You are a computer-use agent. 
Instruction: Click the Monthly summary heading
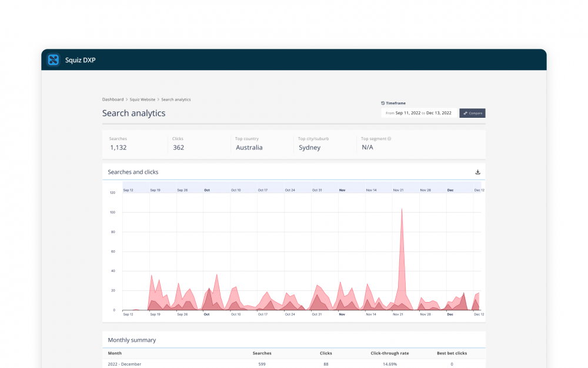click(x=132, y=340)
